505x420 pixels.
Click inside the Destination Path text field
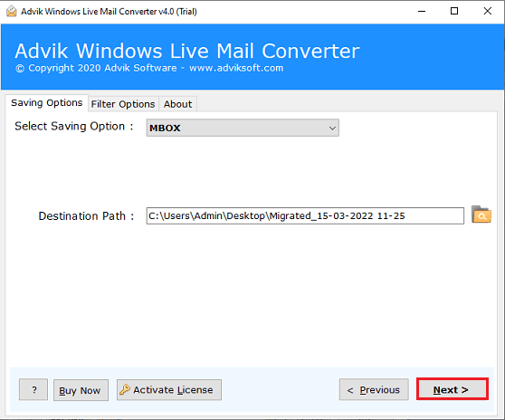[305, 215]
